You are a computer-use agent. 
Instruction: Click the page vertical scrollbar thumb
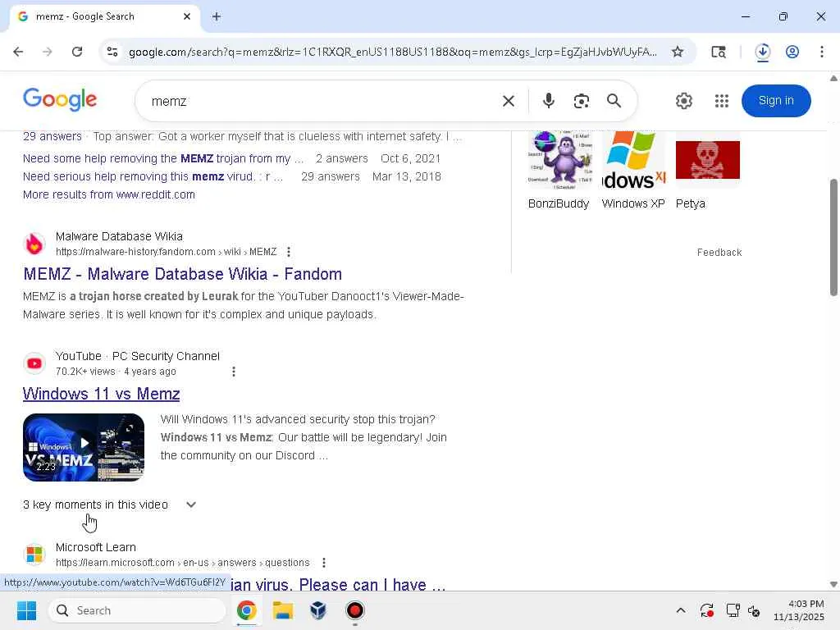[833, 237]
